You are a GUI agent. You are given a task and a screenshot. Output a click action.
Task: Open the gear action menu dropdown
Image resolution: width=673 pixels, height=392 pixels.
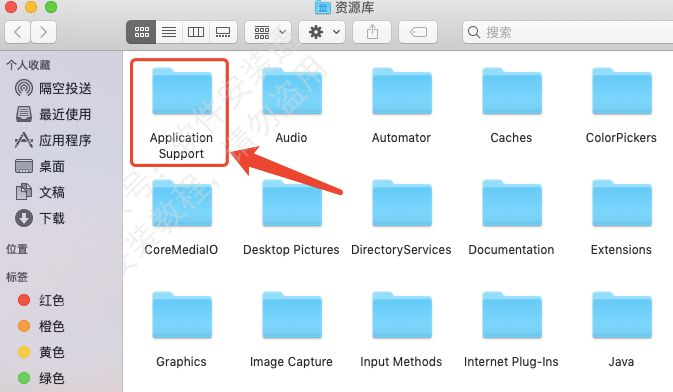(x=322, y=32)
